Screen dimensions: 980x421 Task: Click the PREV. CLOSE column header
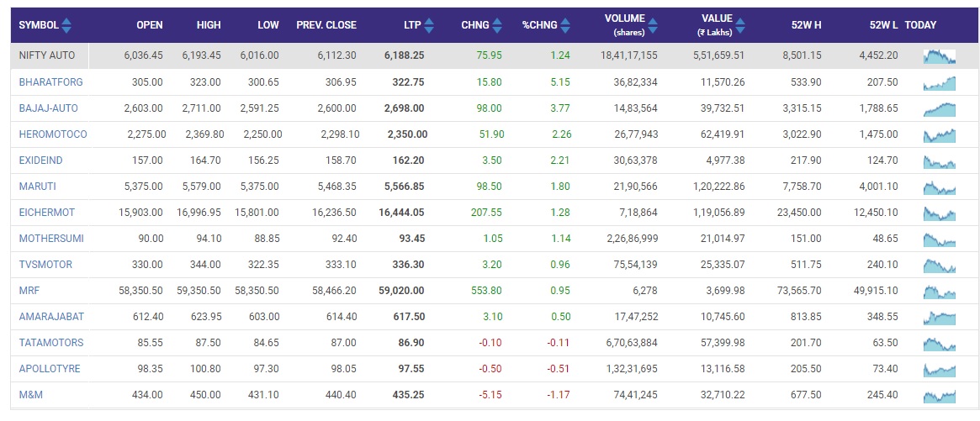click(326, 25)
